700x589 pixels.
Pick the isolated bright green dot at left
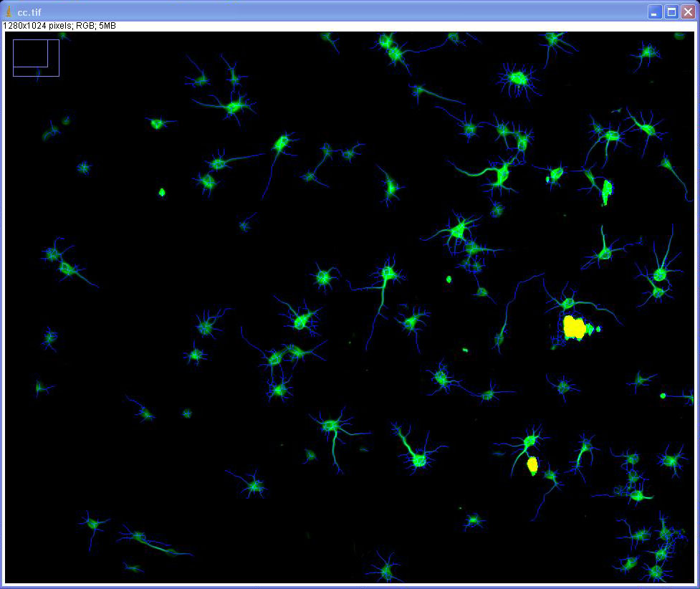pyautogui.click(x=162, y=192)
